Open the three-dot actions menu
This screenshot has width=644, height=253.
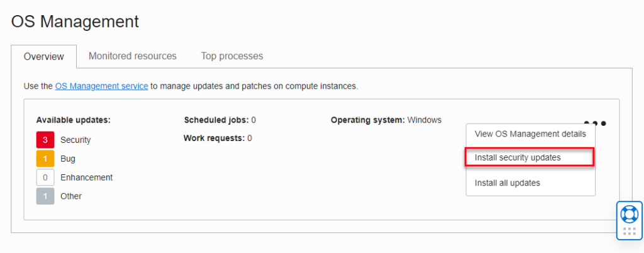coord(595,123)
